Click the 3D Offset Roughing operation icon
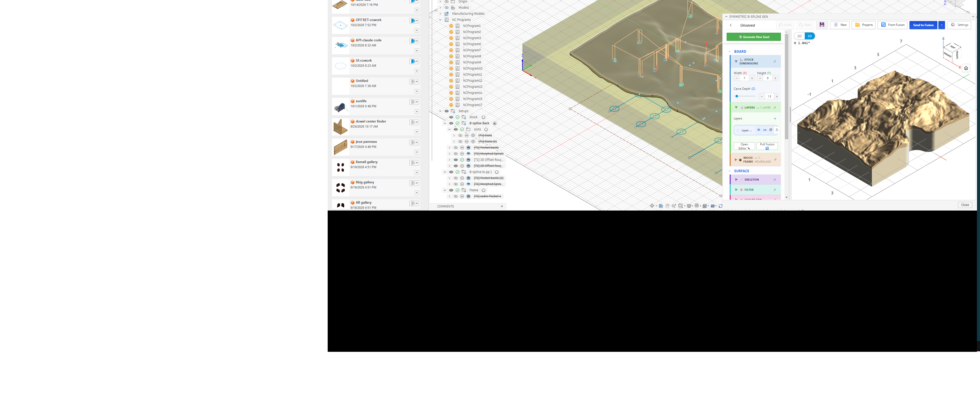The image size is (980, 417). coord(468,160)
